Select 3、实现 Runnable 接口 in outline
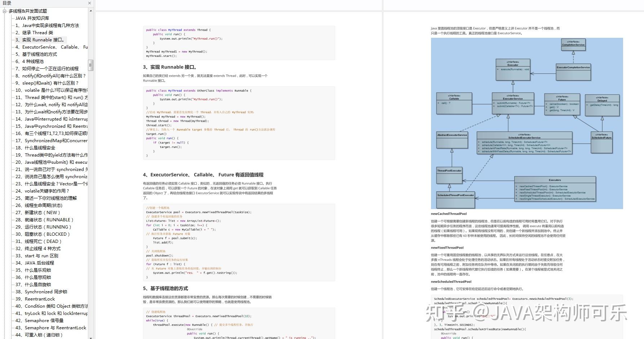The width and height of the screenshot is (644, 339). click(40, 40)
